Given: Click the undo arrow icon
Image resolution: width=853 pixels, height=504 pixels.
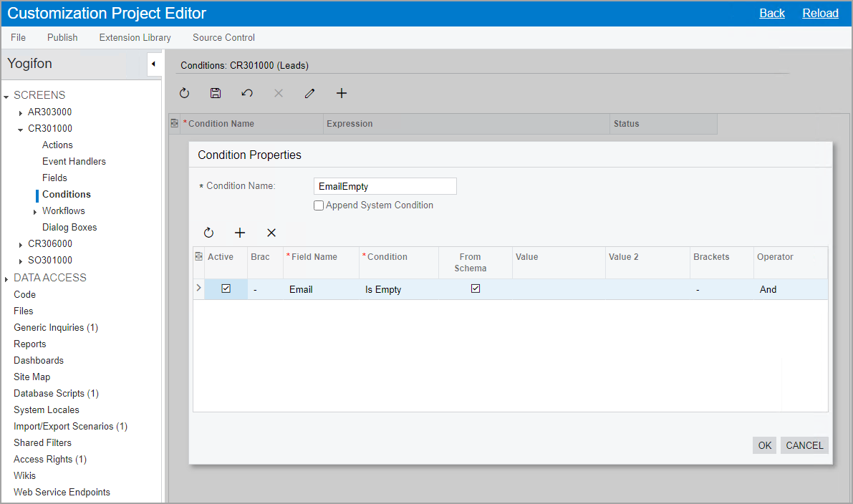Looking at the screenshot, I should pos(247,93).
